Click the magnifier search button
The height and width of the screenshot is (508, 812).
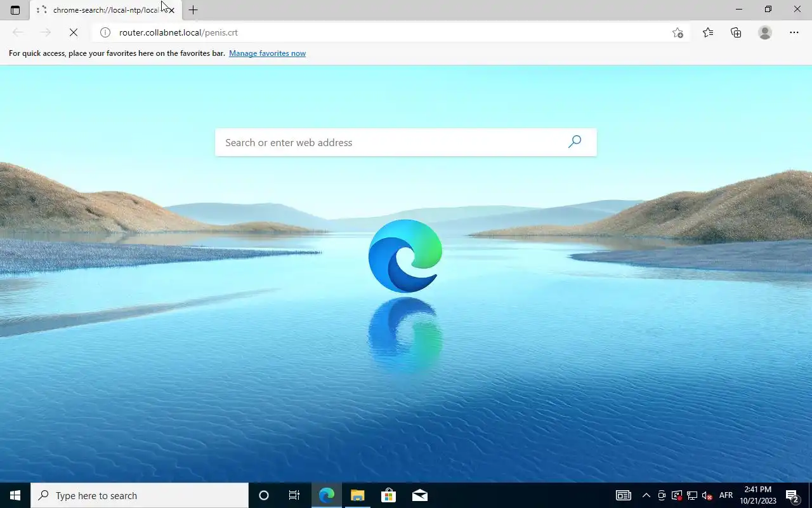(x=575, y=142)
